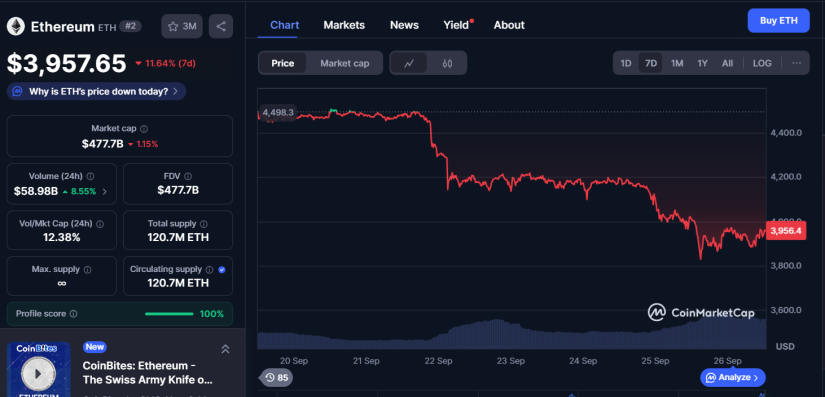Click info icon beside Profile score
The width and height of the screenshot is (825, 397).
point(74,314)
